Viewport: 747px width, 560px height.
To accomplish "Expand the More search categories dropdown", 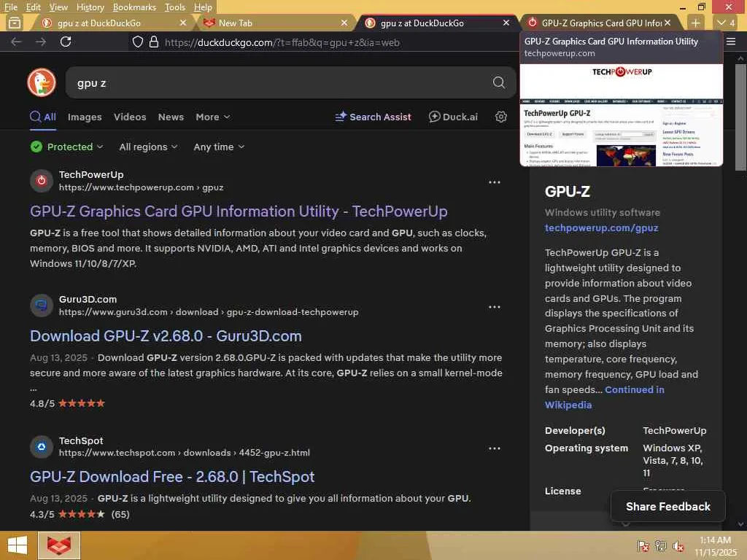I will (x=212, y=117).
